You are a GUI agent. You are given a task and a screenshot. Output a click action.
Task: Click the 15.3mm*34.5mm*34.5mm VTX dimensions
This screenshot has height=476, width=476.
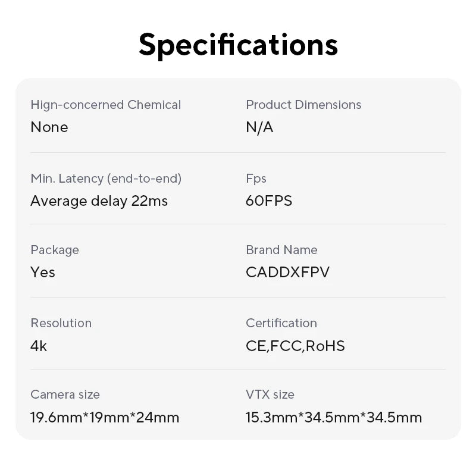point(334,417)
